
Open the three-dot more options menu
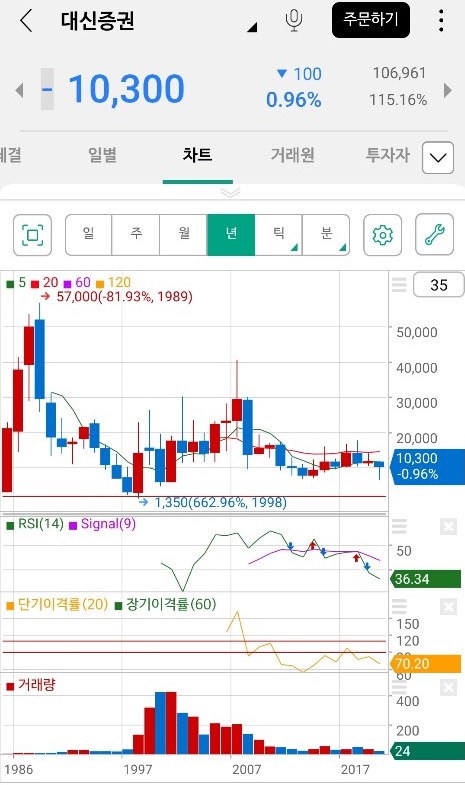(x=441, y=21)
